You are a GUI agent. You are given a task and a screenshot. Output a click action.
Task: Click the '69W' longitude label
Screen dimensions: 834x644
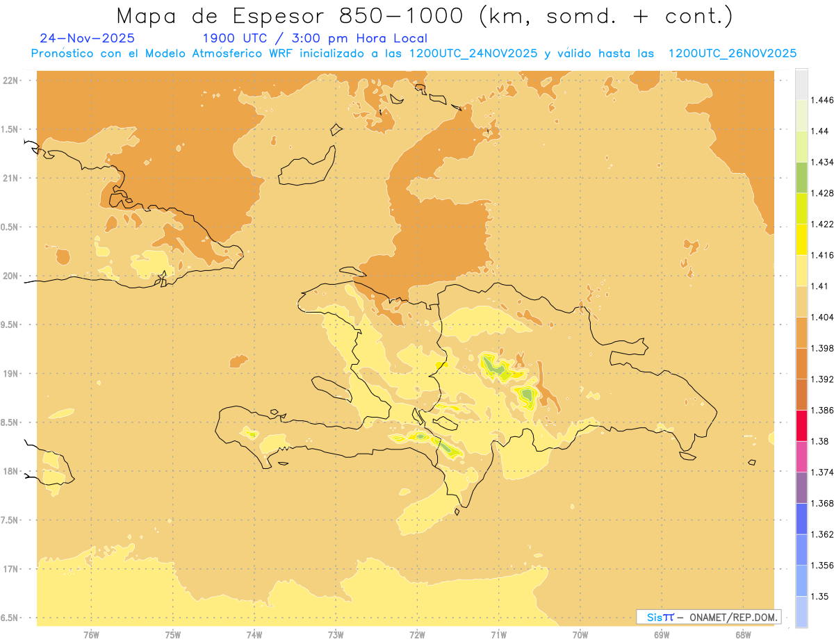pos(662,635)
